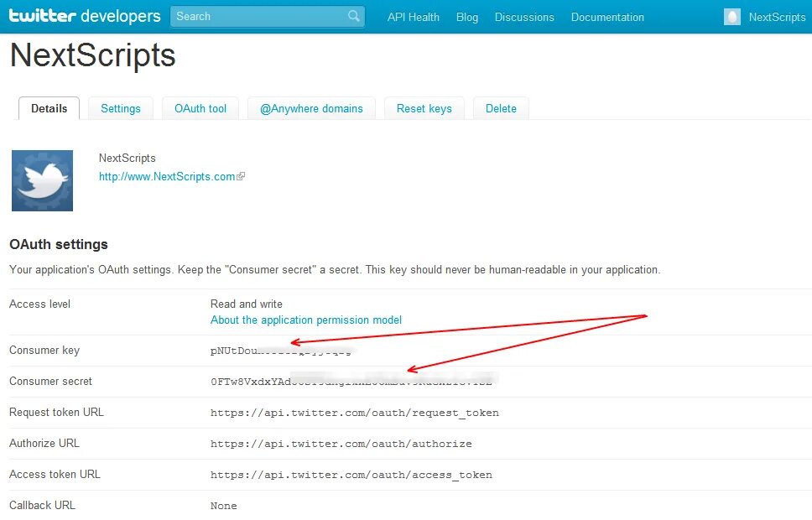
Task: Open API Health page
Action: (414, 17)
